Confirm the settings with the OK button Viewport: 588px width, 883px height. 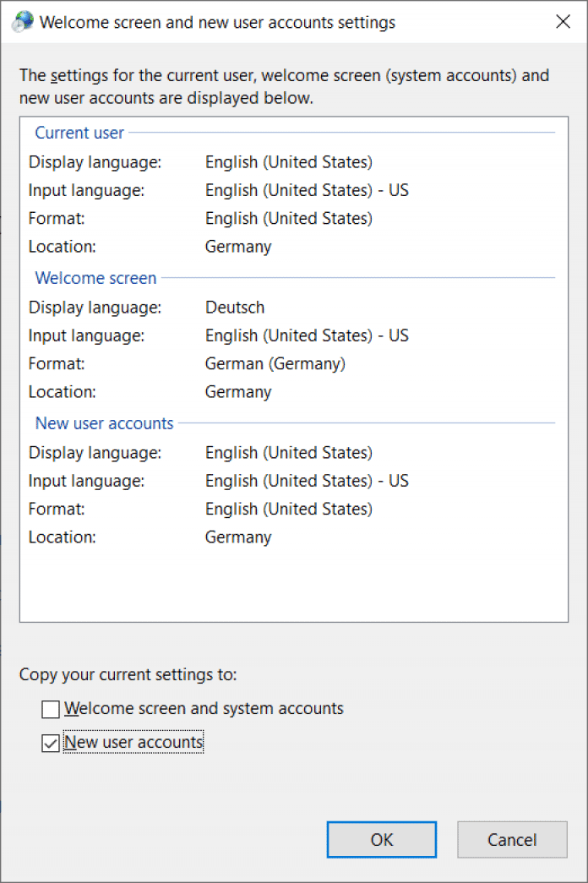click(381, 839)
